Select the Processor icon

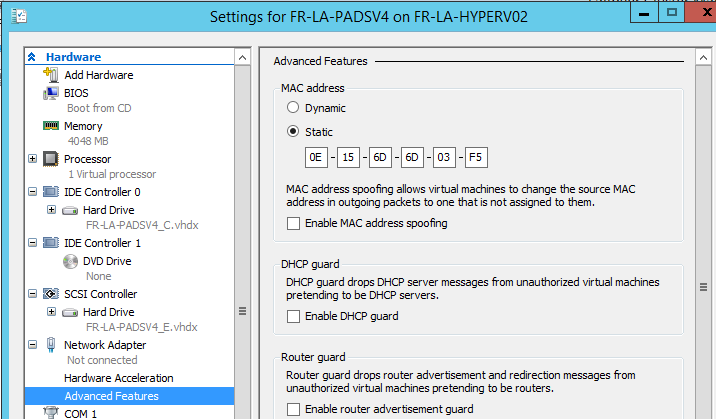[x=52, y=159]
